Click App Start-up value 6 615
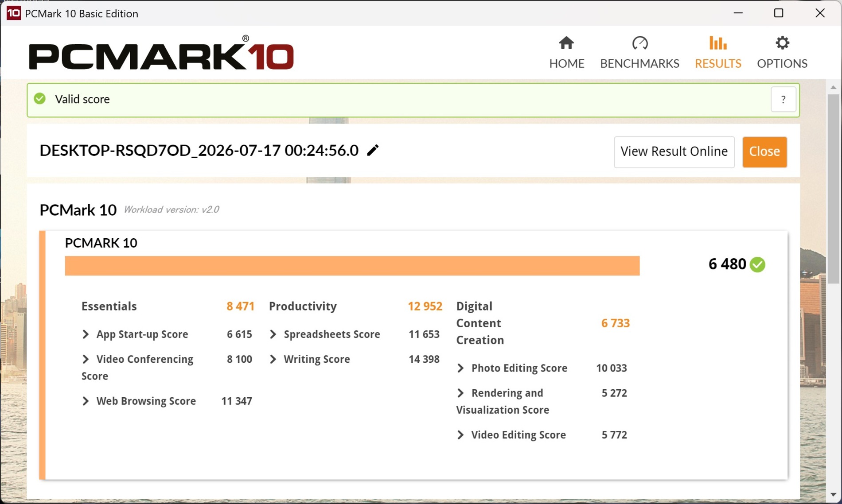Image resolution: width=842 pixels, height=504 pixels. [x=239, y=334]
